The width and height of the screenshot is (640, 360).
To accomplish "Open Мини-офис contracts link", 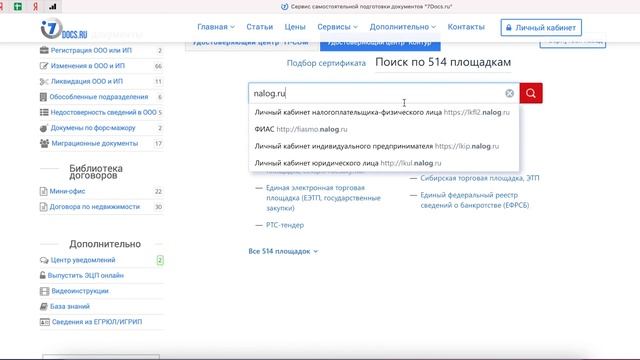I will (x=67, y=191).
